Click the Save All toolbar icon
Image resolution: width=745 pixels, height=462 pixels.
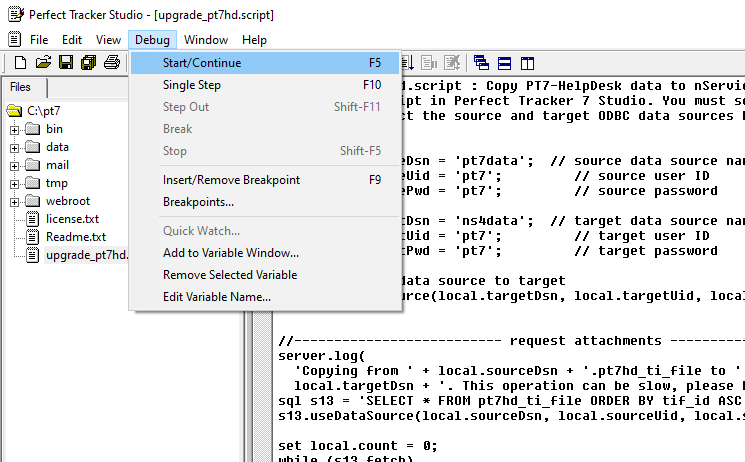pyautogui.click(x=88, y=63)
